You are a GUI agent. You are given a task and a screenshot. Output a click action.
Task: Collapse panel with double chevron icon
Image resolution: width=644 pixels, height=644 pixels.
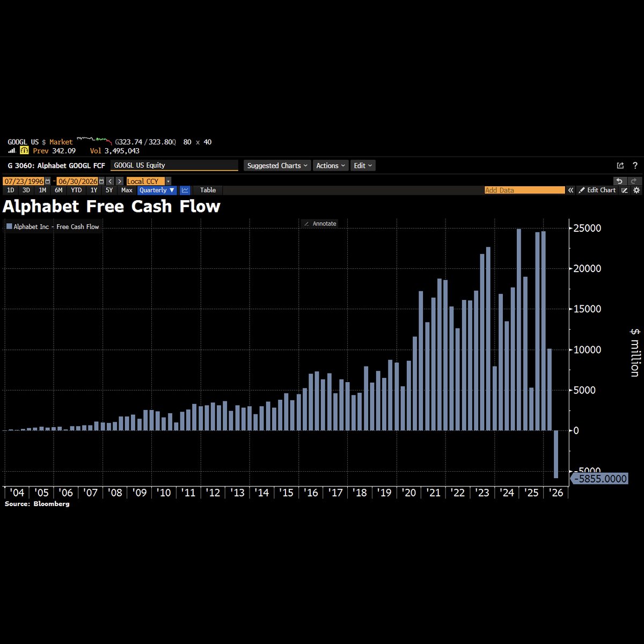pos(571,190)
